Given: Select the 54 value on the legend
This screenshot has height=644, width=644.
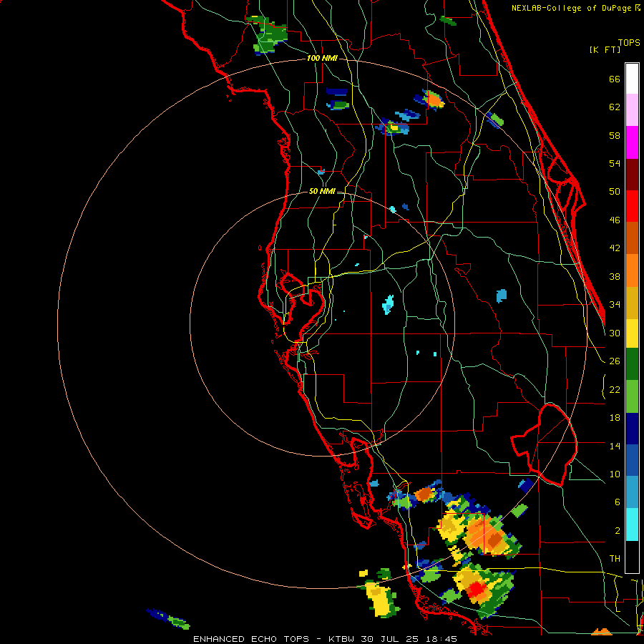Looking at the screenshot, I should pos(615,163).
